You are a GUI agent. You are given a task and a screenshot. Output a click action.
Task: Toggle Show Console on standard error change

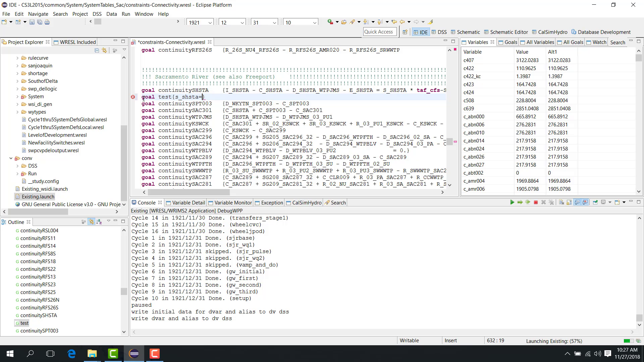pyautogui.click(x=585, y=202)
